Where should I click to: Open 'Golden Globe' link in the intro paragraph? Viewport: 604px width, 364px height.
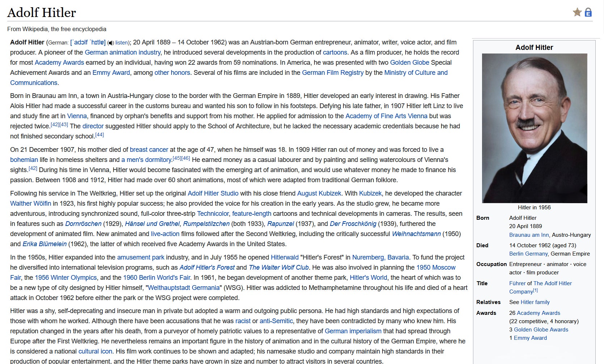(410, 63)
